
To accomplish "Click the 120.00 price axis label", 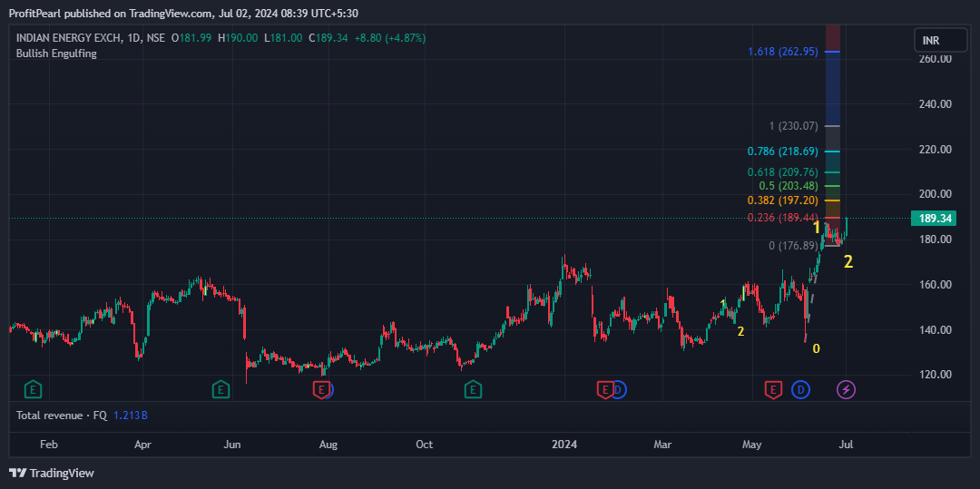I will (934, 375).
